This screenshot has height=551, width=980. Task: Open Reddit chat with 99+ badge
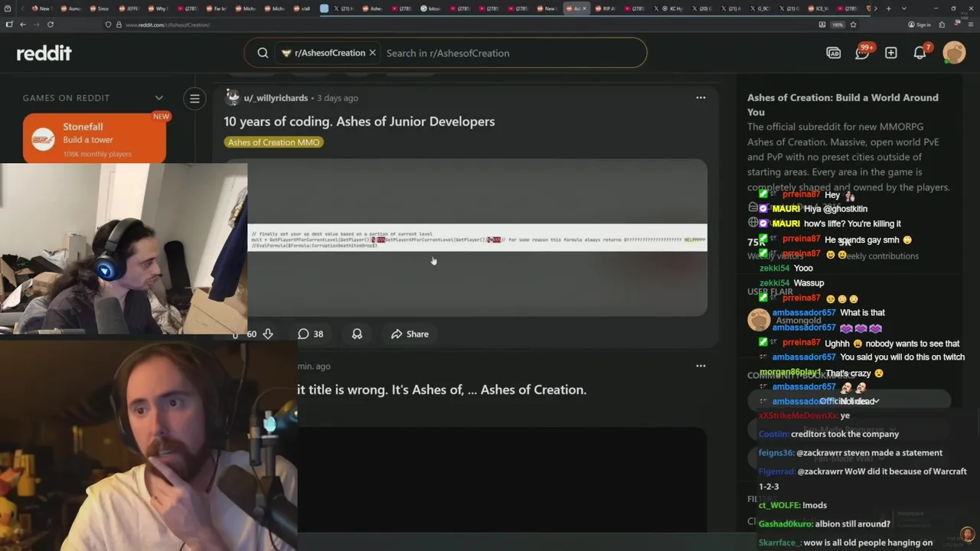[862, 53]
